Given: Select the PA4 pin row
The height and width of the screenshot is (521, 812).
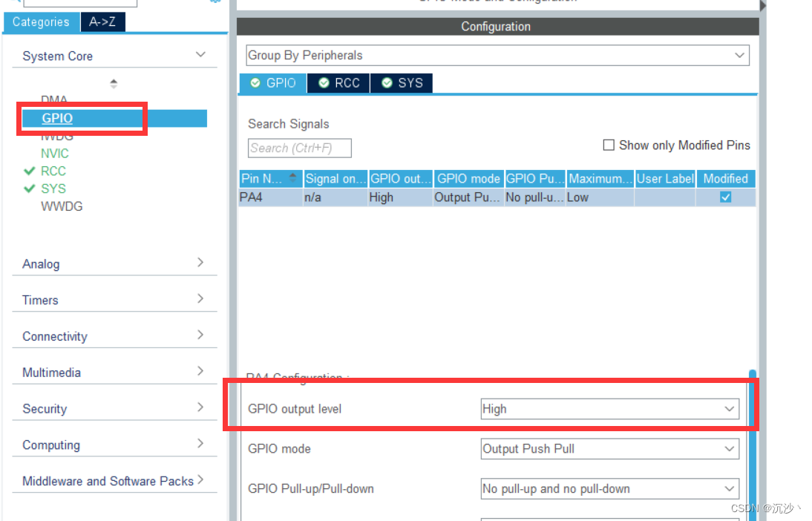Looking at the screenshot, I should tap(497, 197).
